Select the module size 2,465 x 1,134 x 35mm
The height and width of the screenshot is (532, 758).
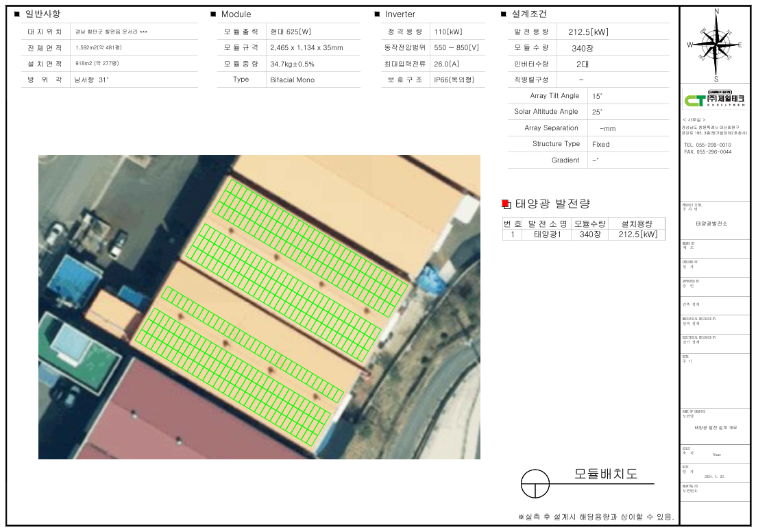pos(306,48)
